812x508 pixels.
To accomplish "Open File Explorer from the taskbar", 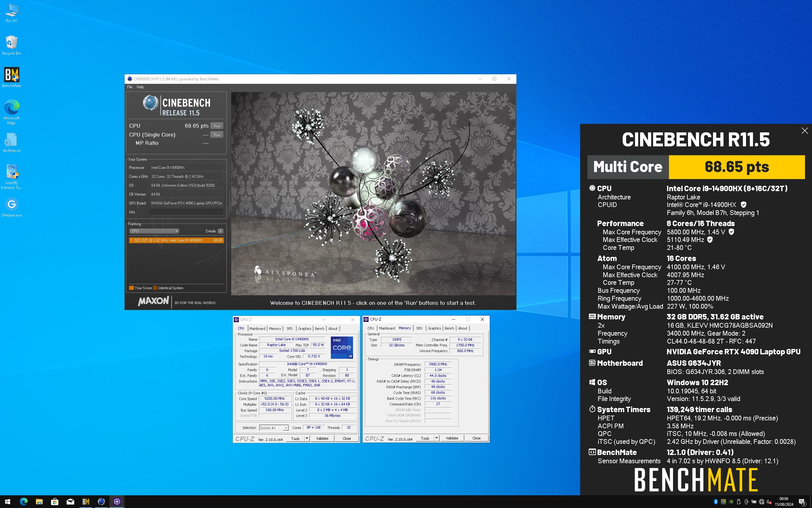I will point(39,502).
